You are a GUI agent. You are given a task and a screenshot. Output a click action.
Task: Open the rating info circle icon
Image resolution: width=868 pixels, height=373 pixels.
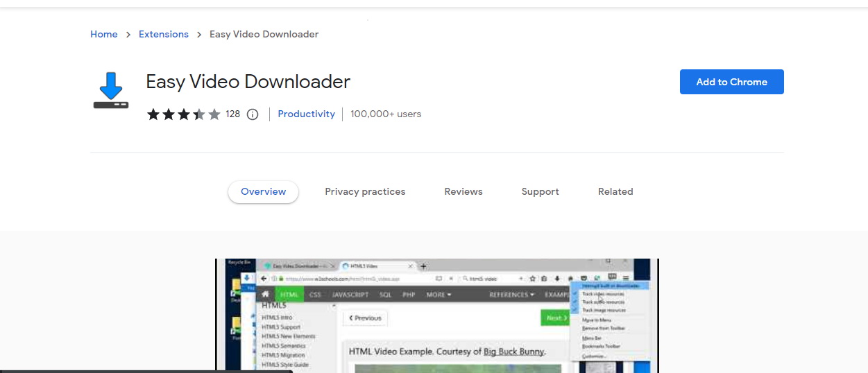[253, 114]
